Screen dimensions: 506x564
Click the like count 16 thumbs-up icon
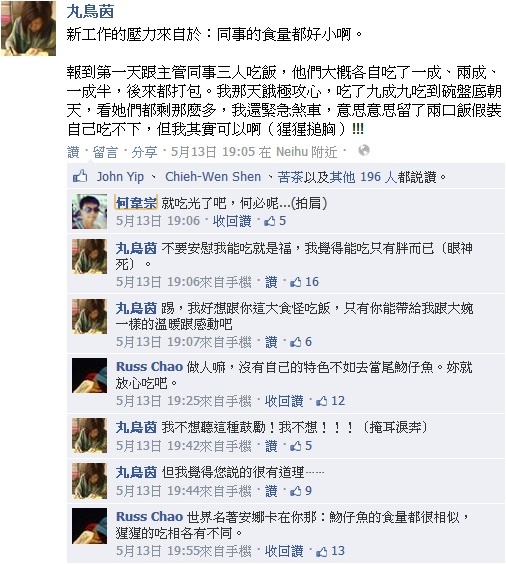(x=295, y=282)
